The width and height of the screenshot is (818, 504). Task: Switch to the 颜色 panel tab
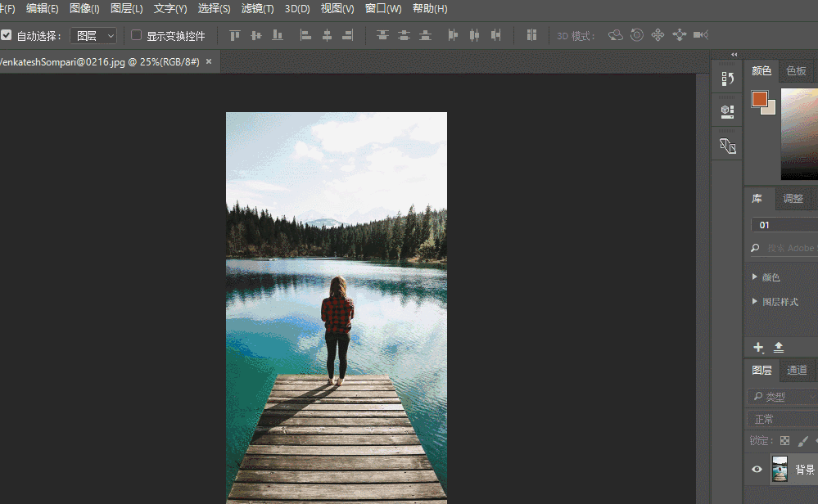click(762, 71)
